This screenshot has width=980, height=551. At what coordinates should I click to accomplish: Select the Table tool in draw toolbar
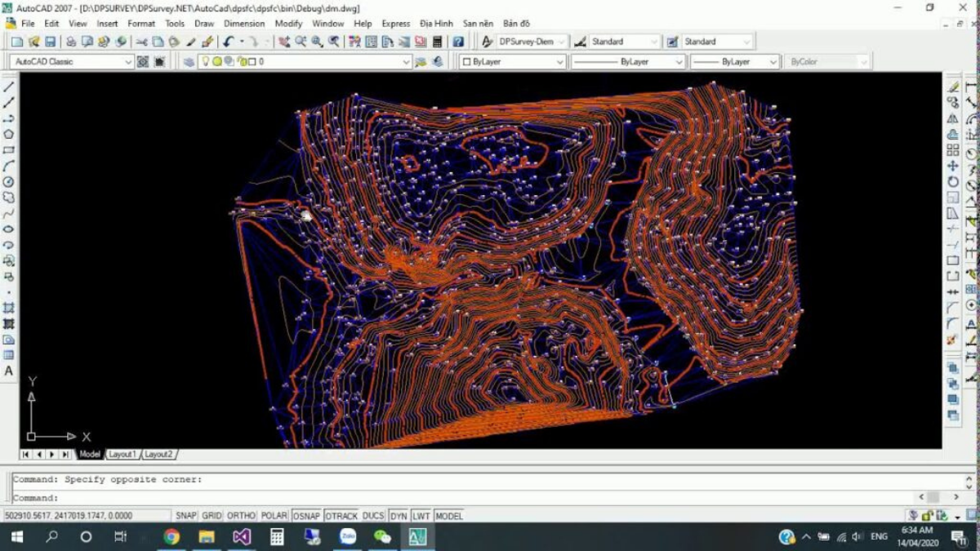tap(9, 355)
